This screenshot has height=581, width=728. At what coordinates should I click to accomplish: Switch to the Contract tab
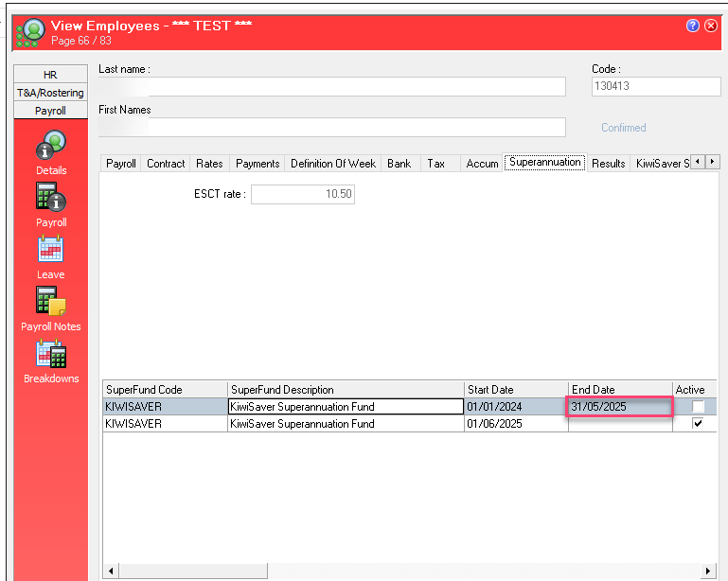166,164
